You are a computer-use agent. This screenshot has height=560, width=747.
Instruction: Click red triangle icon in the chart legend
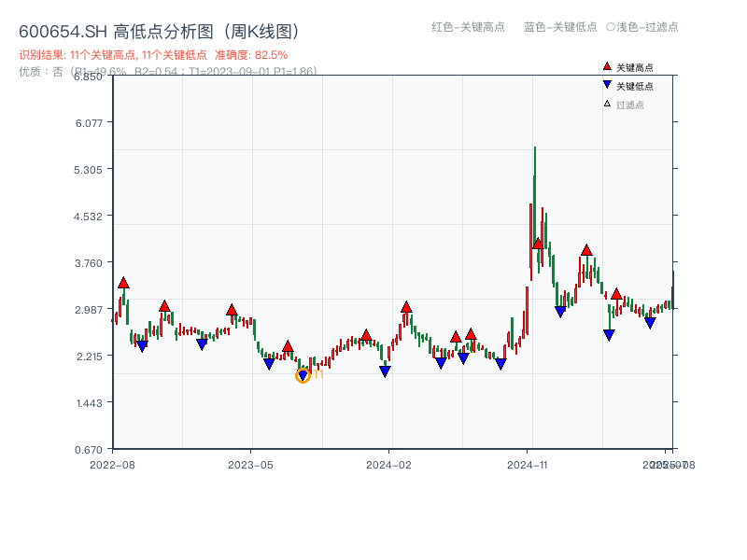(x=607, y=66)
